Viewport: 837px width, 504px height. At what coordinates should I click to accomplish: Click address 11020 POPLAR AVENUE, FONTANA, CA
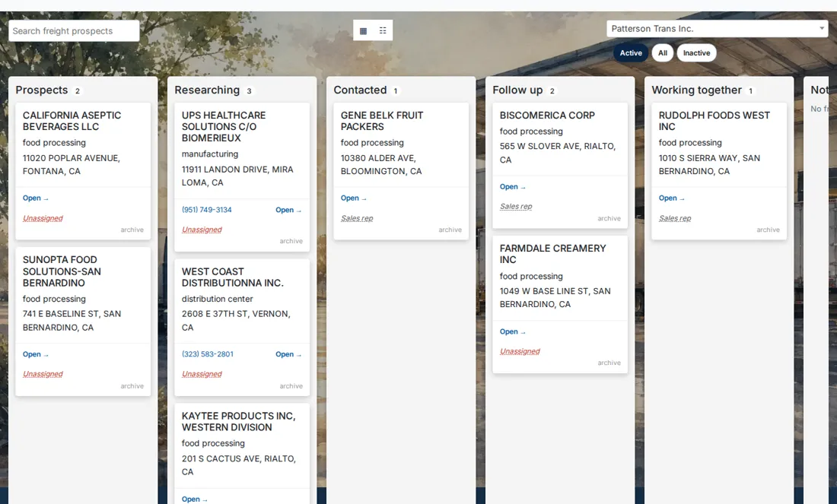[x=71, y=165]
